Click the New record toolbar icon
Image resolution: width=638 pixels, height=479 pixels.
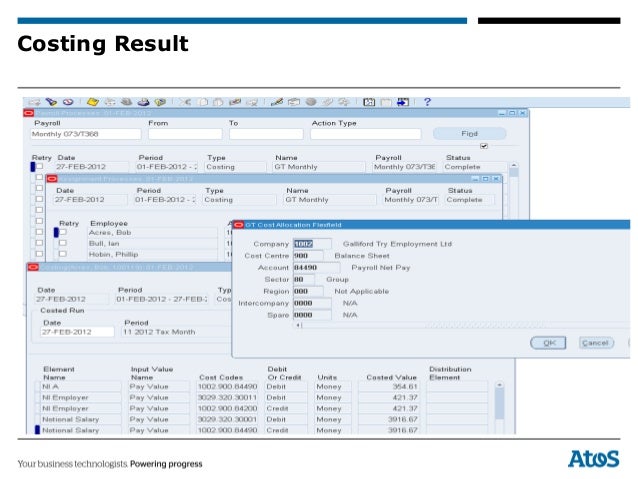[34, 102]
